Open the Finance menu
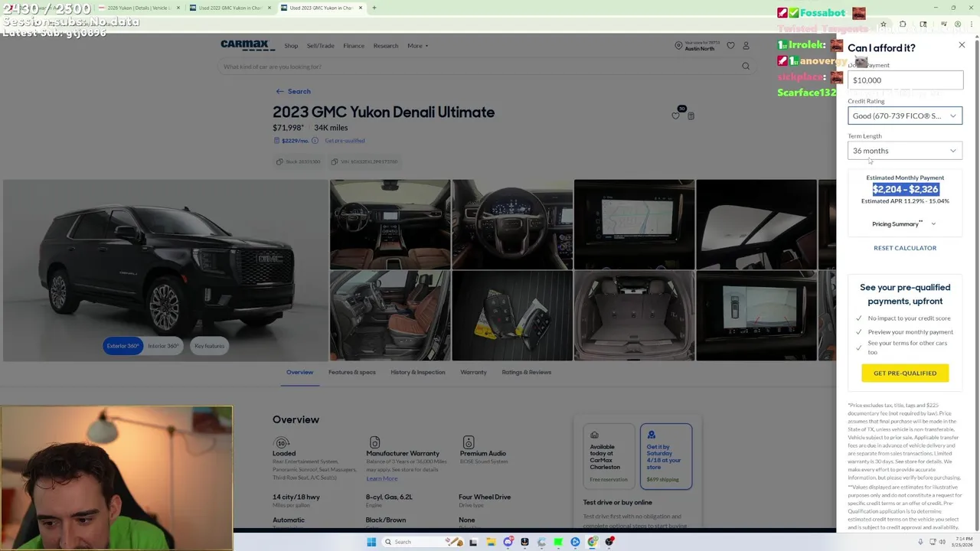Screen dimensions: 980x551 [x=354, y=46]
